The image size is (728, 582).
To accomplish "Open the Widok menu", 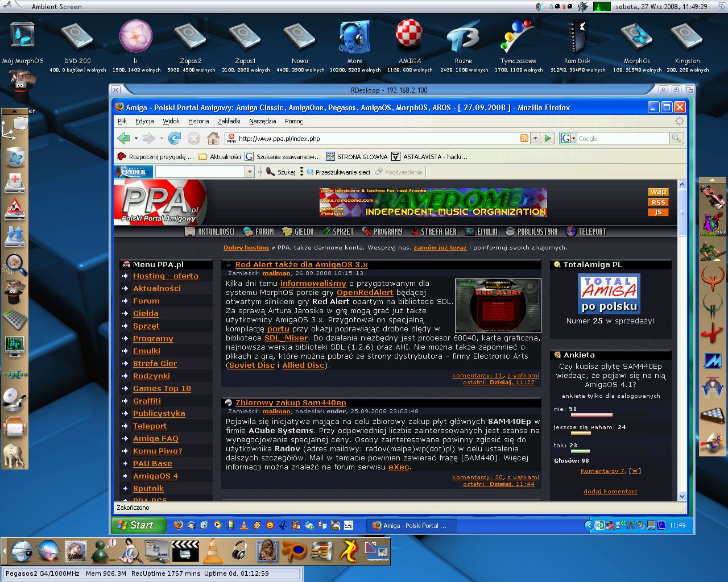I will point(171,121).
